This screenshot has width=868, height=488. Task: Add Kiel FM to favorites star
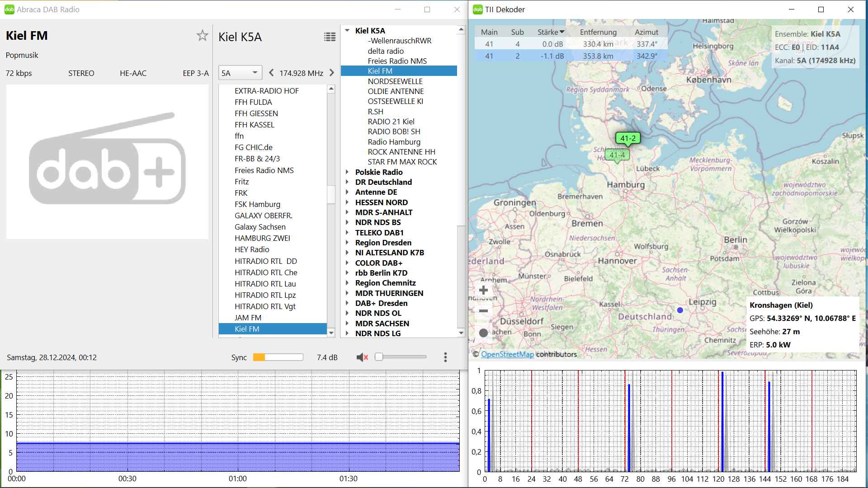(x=202, y=36)
